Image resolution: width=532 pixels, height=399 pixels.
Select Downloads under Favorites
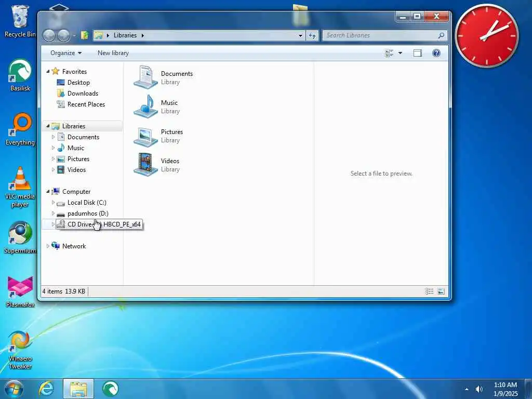click(x=83, y=94)
